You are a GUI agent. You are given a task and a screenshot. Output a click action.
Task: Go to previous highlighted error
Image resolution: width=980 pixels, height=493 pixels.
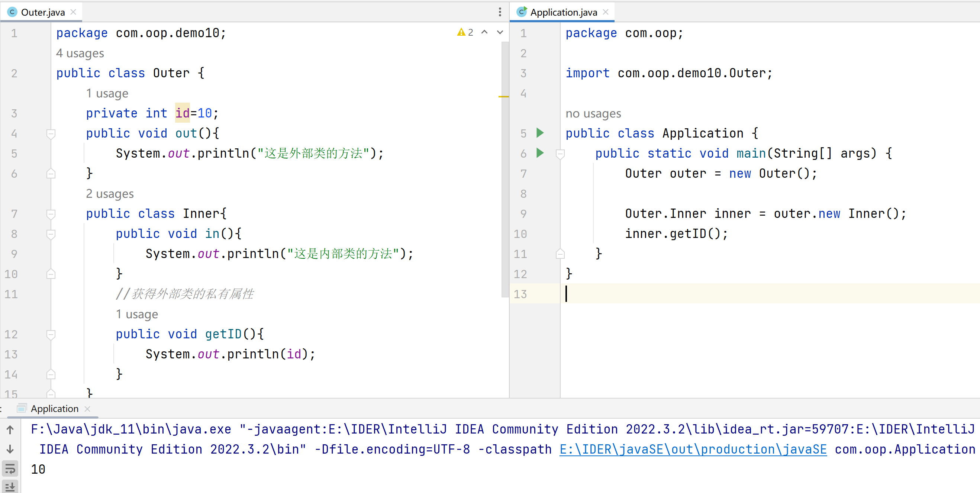(484, 32)
